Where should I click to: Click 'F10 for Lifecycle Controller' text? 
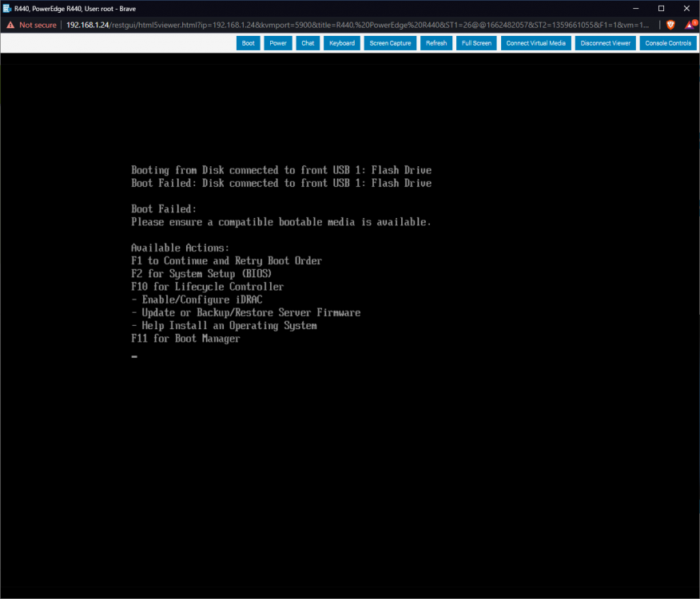(207, 287)
